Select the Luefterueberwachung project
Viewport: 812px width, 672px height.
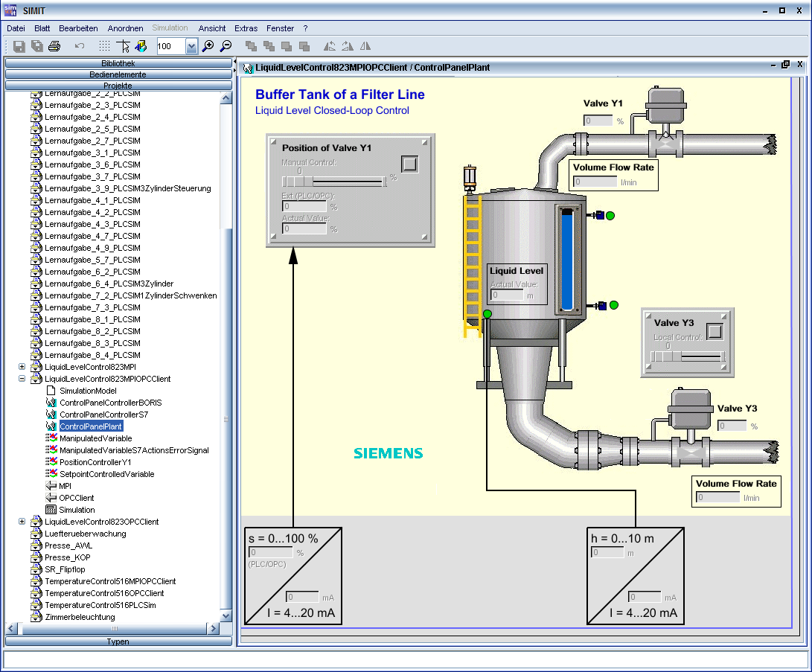86,534
